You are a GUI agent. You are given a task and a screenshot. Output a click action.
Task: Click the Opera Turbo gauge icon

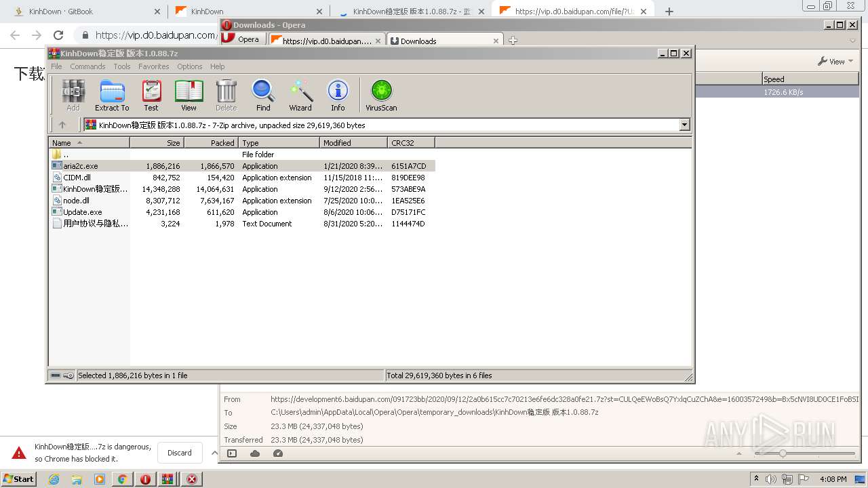[x=278, y=453]
